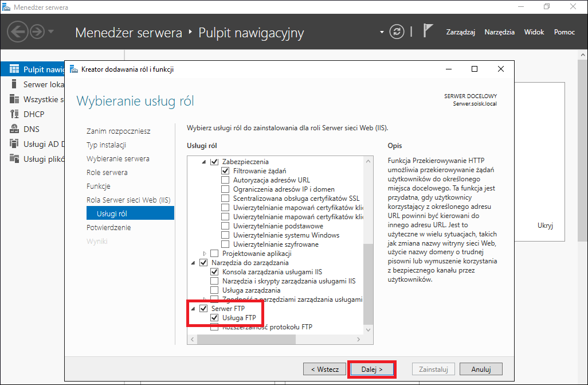Click the Anuluj button
The image size is (588, 385).
click(481, 370)
